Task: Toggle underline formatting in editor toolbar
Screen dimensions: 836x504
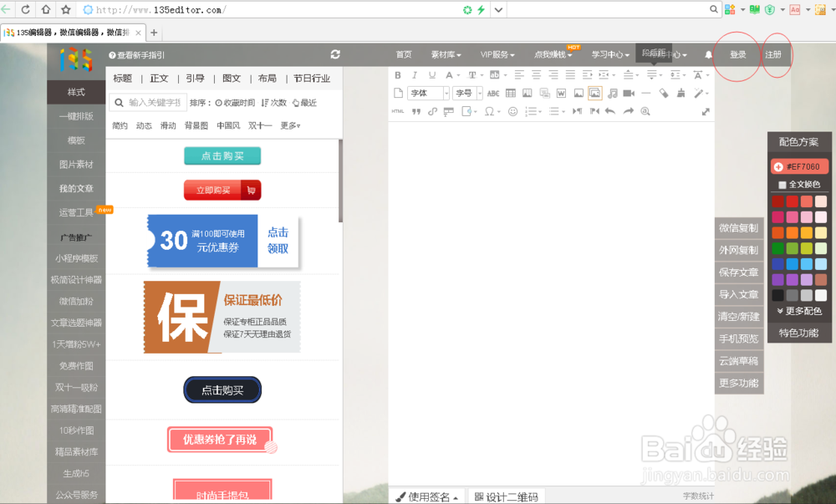Action: click(432, 75)
